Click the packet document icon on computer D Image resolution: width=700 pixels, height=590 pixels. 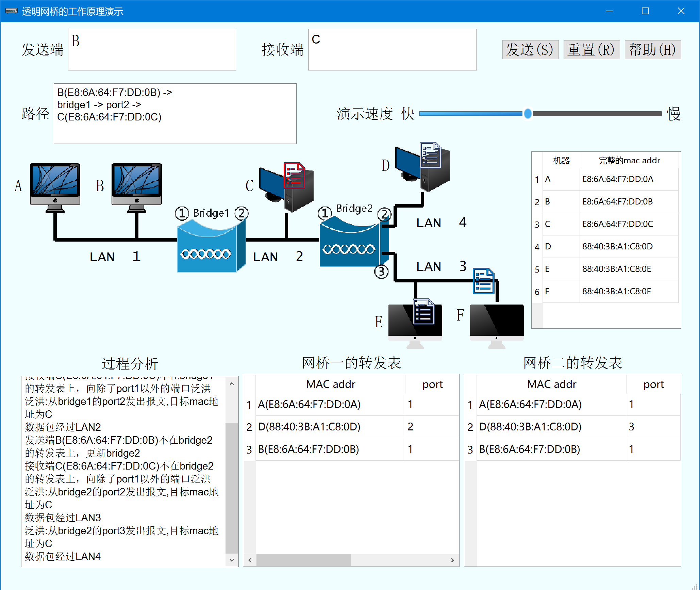[x=430, y=155]
